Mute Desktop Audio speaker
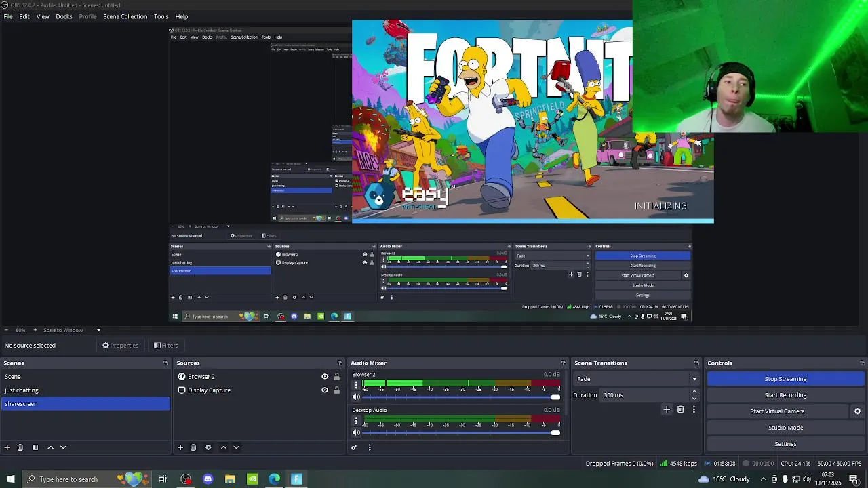Viewport: 868px width, 488px height. [356, 432]
